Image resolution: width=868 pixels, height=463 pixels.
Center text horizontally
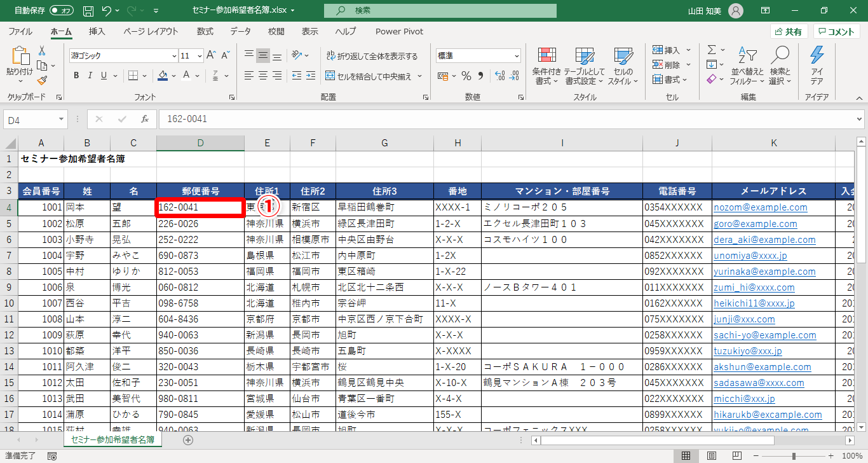[x=263, y=76]
